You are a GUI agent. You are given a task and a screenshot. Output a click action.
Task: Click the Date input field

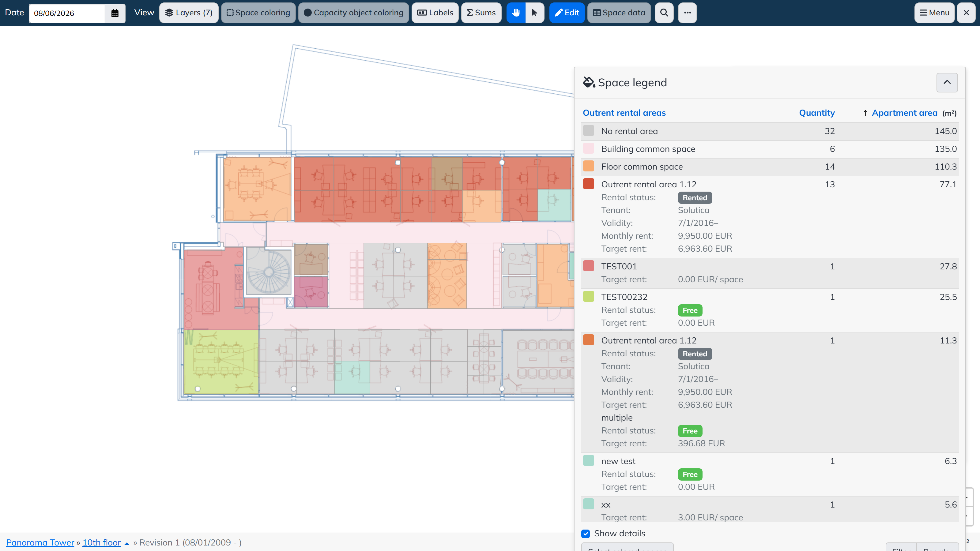click(67, 13)
